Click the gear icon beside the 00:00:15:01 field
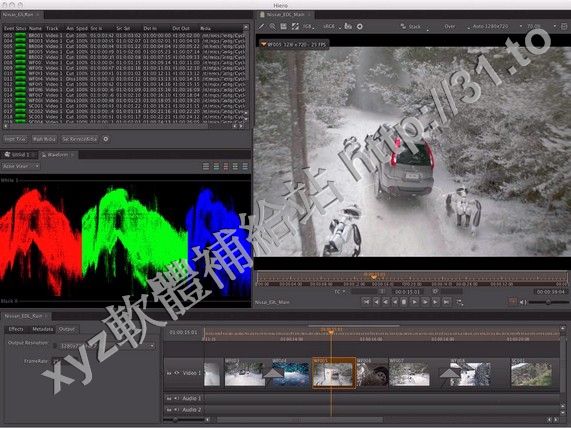The image size is (571, 428). coord(436,291)
